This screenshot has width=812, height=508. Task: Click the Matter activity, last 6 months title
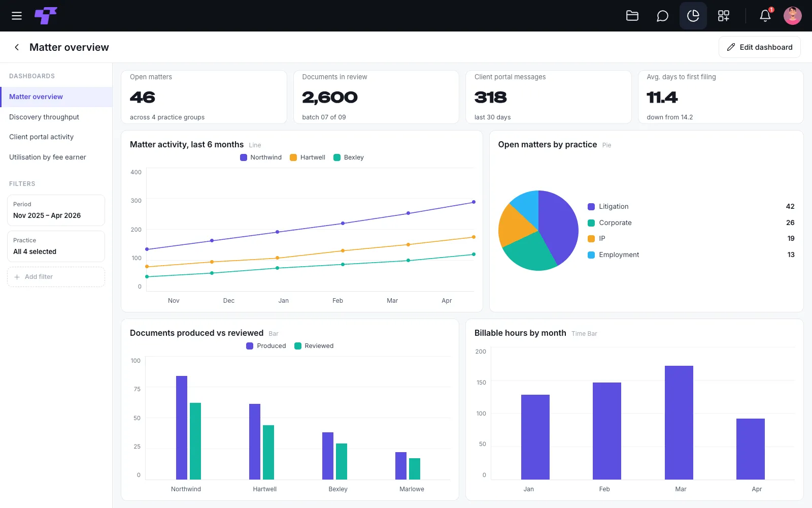[x=187, y=145]
